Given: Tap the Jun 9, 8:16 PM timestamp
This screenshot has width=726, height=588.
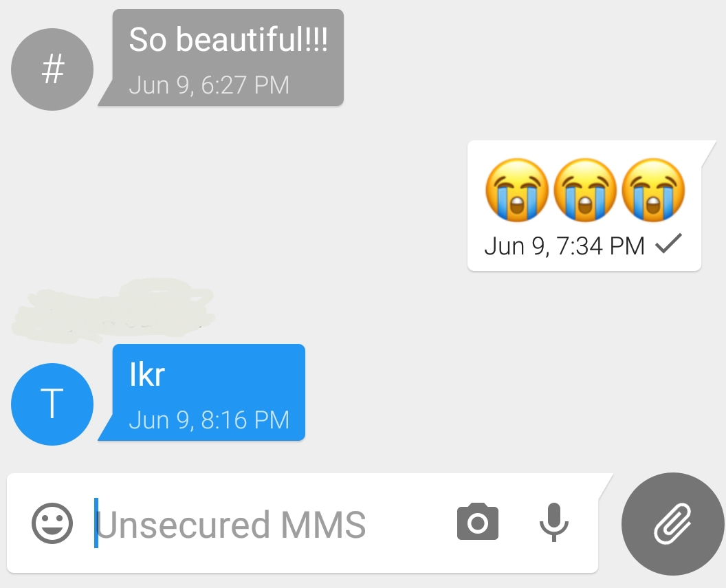Looking at the screenshot, I should point(209,420).
